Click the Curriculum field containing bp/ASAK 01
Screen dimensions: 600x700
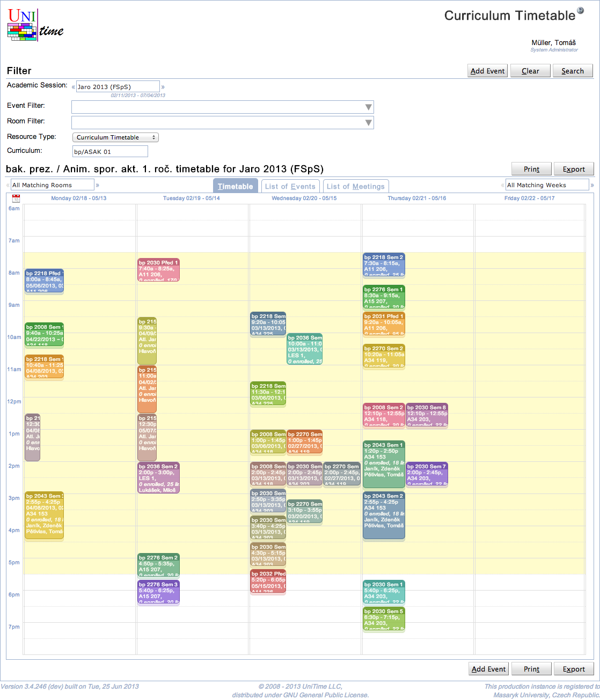pyautogui.click(x=110, y=152)
